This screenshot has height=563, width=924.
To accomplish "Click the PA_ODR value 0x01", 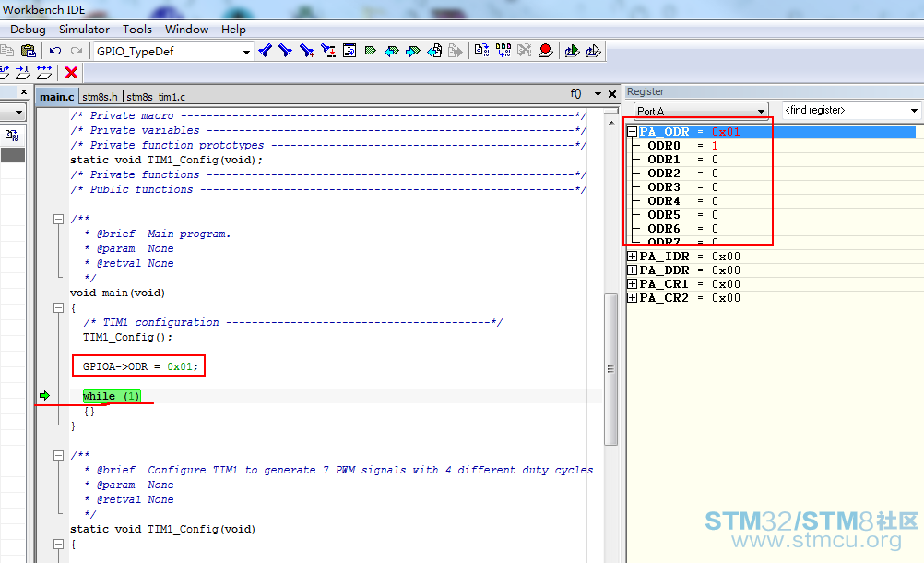I will pyautogui.click(x=726, y=131).
